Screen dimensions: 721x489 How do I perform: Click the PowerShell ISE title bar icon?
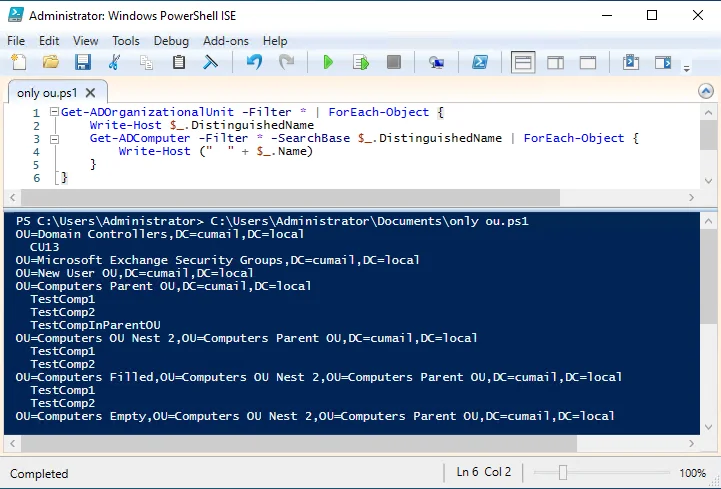click(16, 15)
